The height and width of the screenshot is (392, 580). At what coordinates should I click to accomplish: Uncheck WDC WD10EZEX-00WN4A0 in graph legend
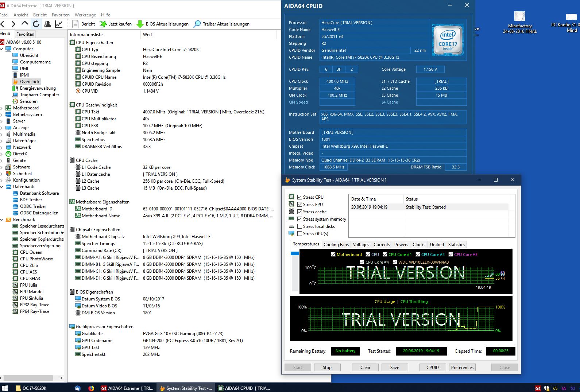pos(395,262)
